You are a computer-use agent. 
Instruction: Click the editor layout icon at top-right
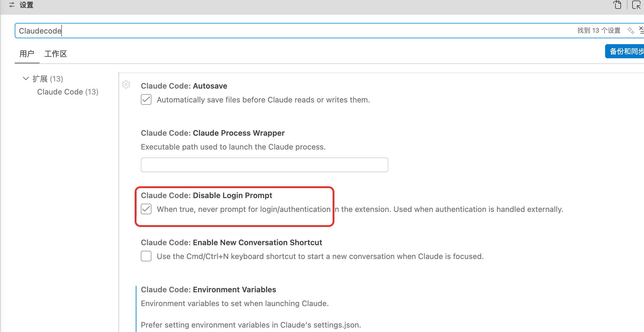pyautogui.click(x=636, y=5)
